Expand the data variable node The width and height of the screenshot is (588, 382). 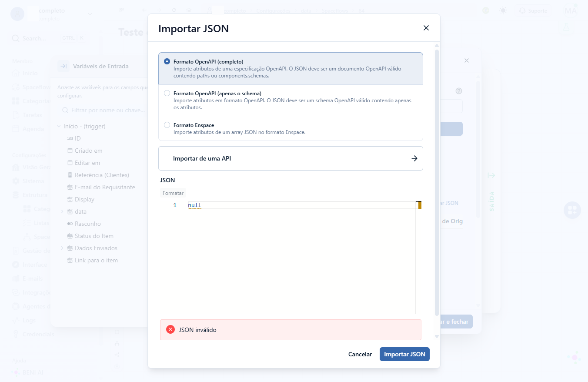(62, 211)
